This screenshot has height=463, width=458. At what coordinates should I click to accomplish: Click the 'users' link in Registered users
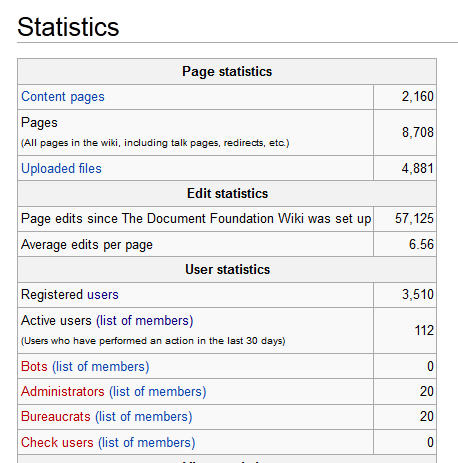[x=103, y=295]
